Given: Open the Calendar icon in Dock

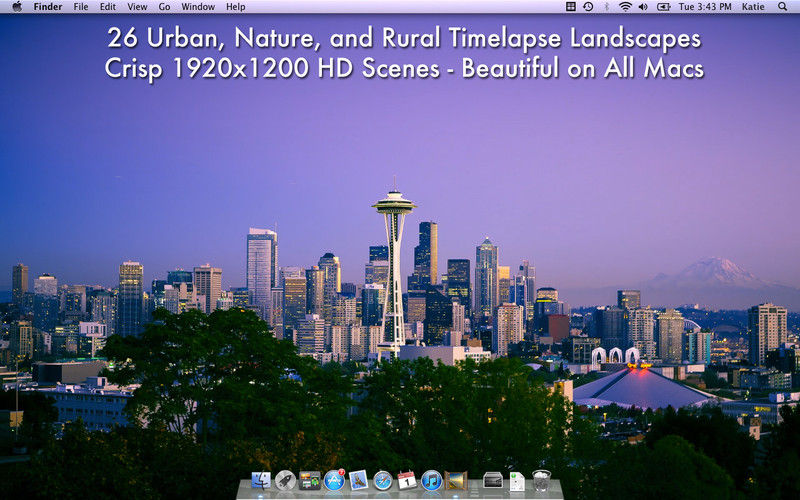Looking at the screenshot, I should point(407,480).
